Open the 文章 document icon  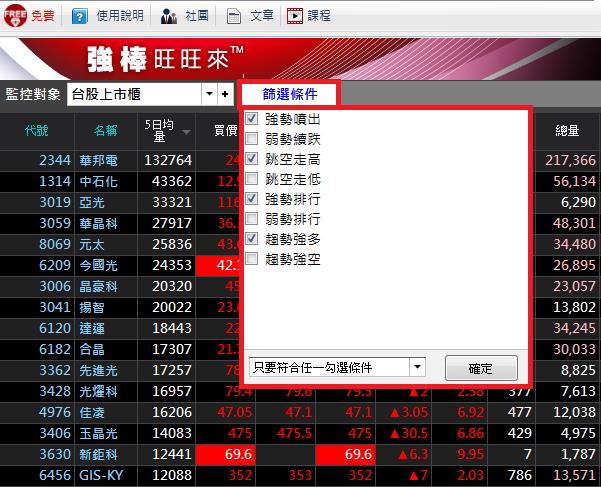point(233,16)
